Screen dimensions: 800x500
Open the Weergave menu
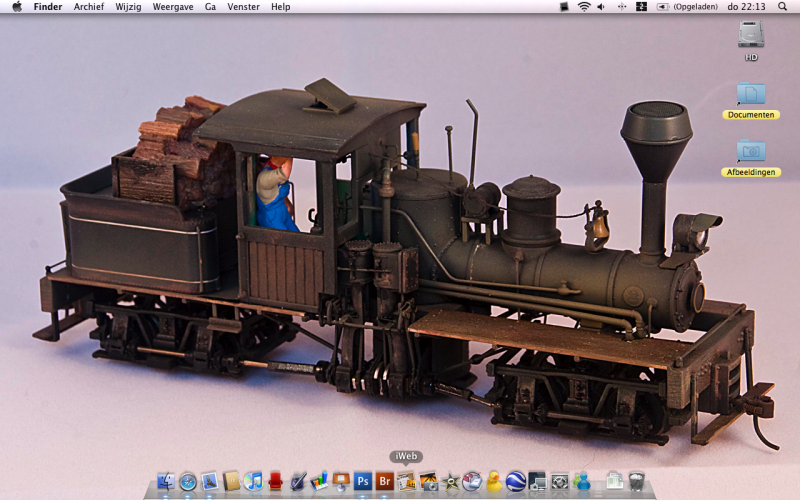click(x=173, y=7)
